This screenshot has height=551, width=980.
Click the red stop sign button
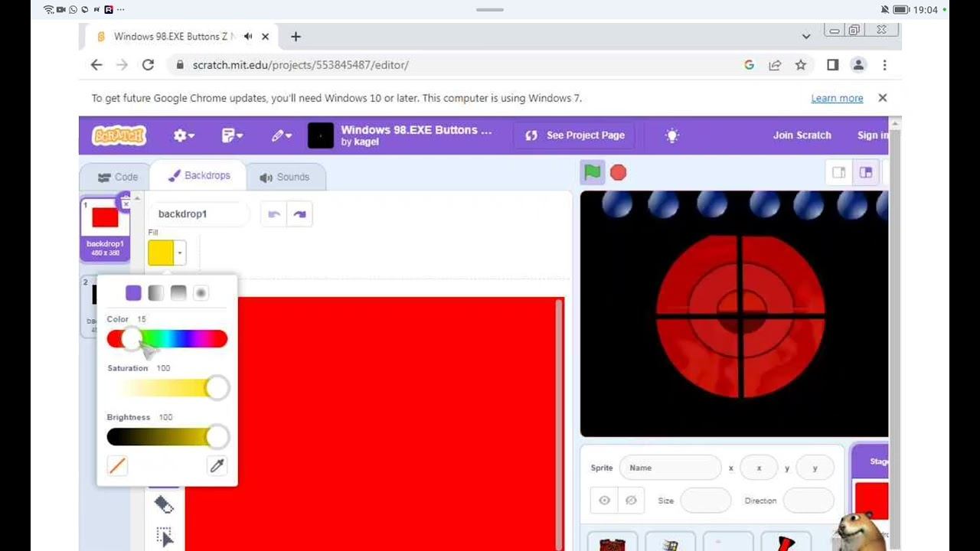coord(618,173)
